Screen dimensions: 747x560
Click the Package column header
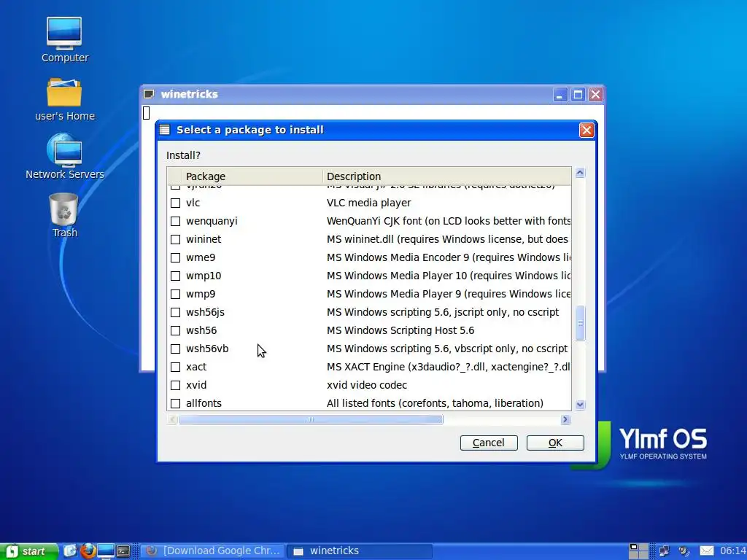point(252,176)
